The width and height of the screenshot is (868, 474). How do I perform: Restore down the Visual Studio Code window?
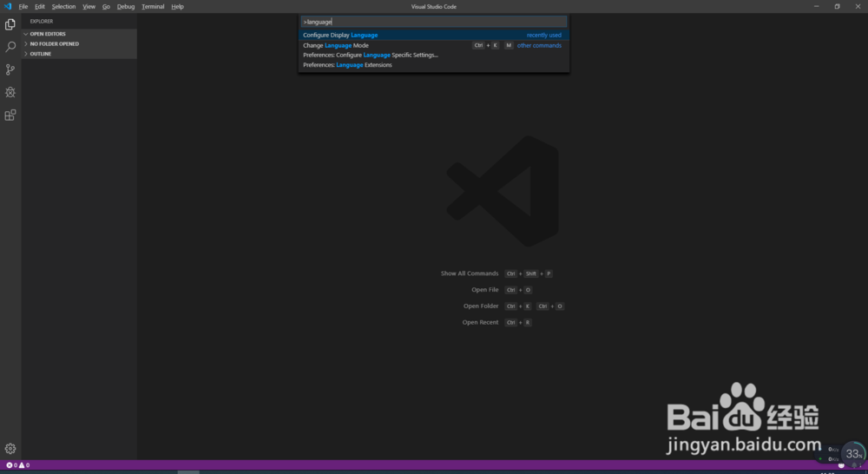(837, 7)
